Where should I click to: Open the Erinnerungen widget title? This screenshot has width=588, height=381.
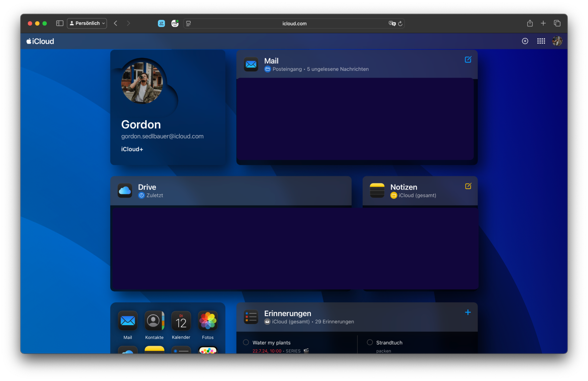tap(287, 314)
